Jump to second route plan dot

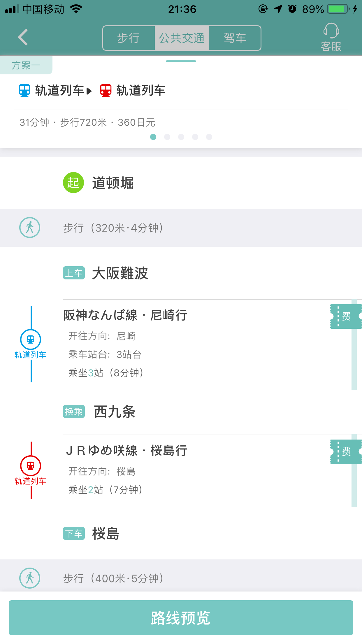[x=167, y=137]
